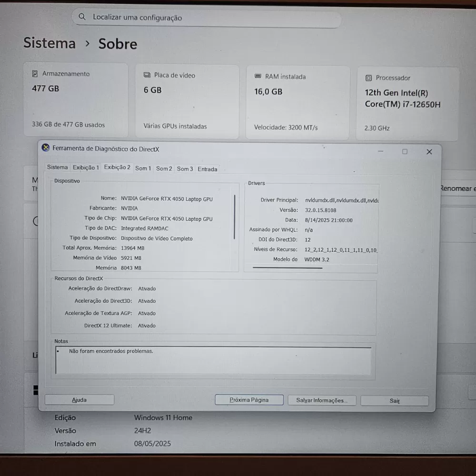
Task: Click the 24H2 version value
Action: [x=143, y=430]
